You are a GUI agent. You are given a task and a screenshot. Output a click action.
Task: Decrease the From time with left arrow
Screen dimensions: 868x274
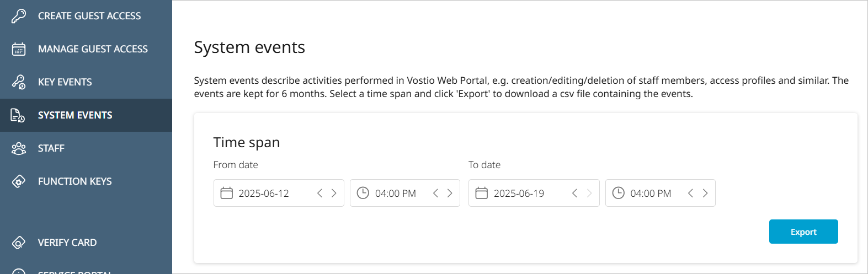pos(435,193)
